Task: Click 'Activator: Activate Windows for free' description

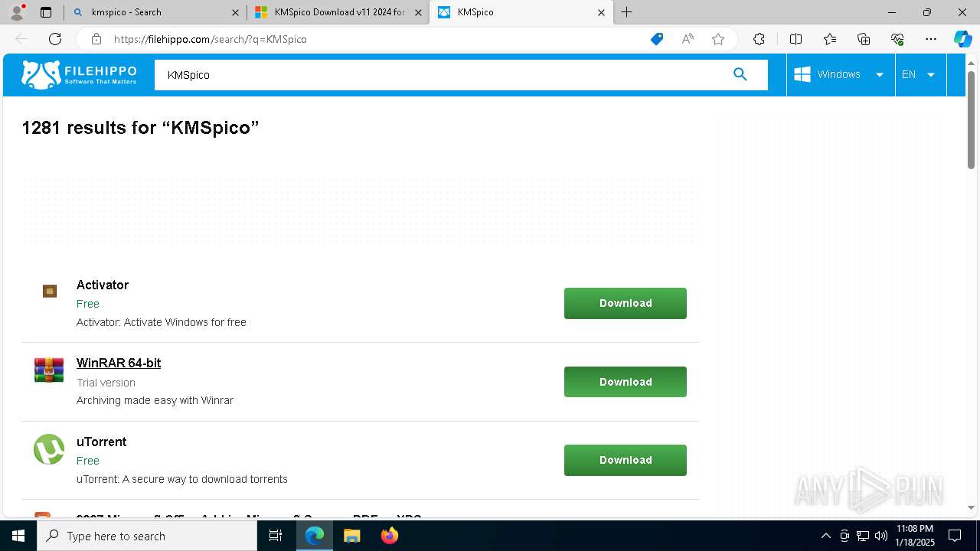Action: coord(162,322)
